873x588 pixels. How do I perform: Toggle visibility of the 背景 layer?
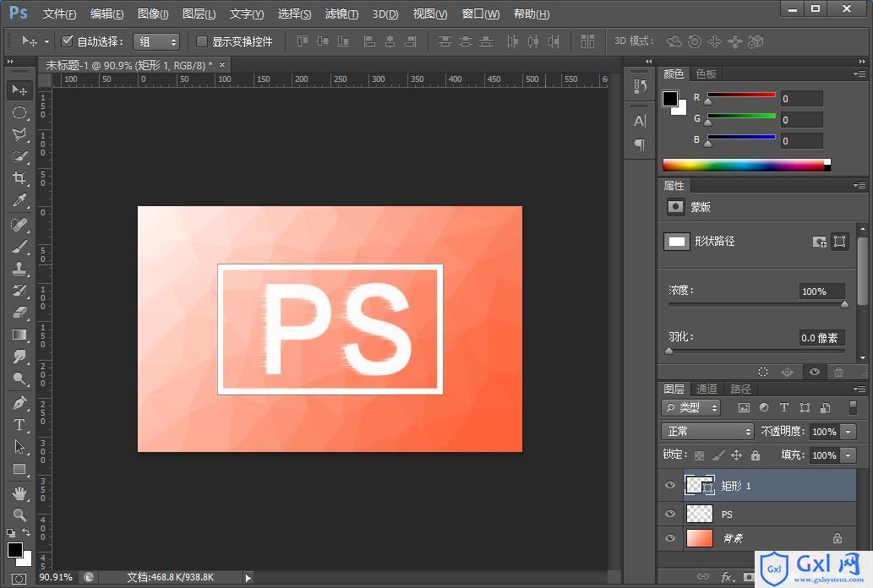[670, 538]
